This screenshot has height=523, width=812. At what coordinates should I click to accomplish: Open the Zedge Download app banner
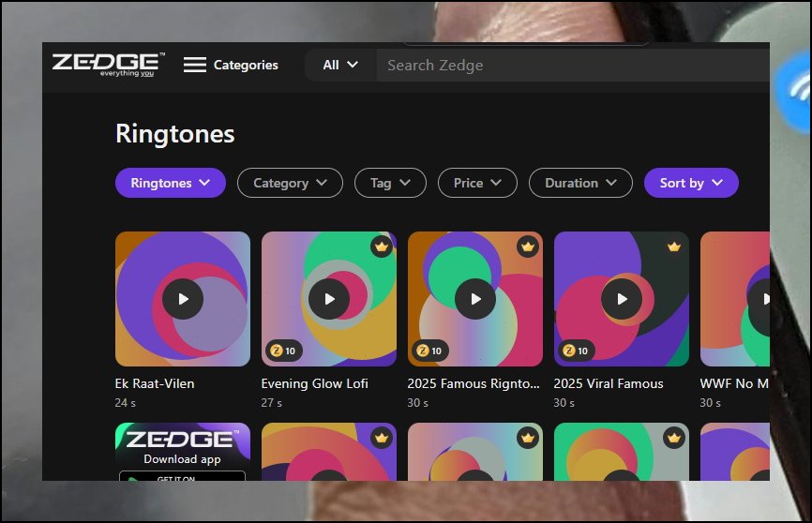click(182, 452)
